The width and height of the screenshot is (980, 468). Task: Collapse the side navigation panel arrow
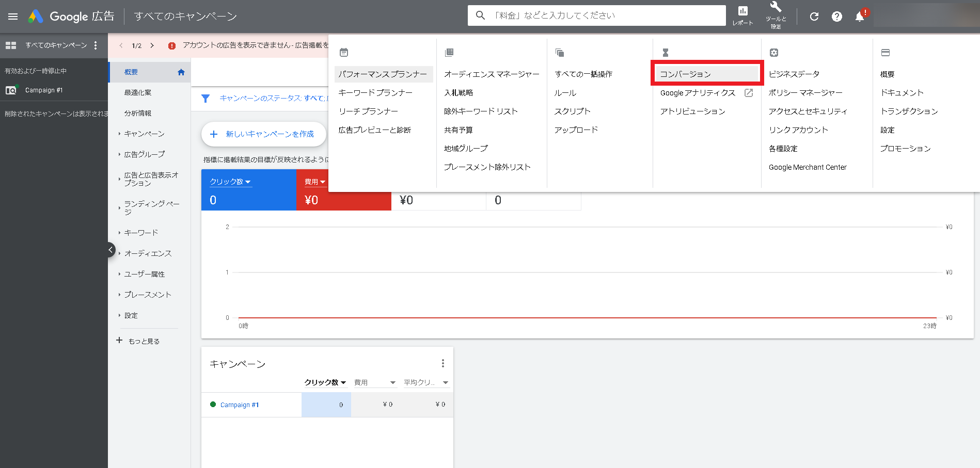[110, 250]
